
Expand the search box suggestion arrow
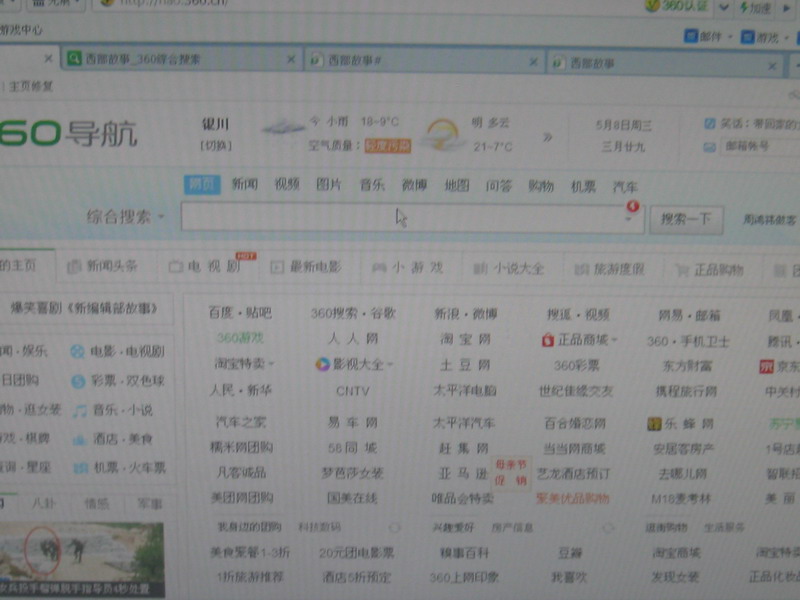[629, 219]
